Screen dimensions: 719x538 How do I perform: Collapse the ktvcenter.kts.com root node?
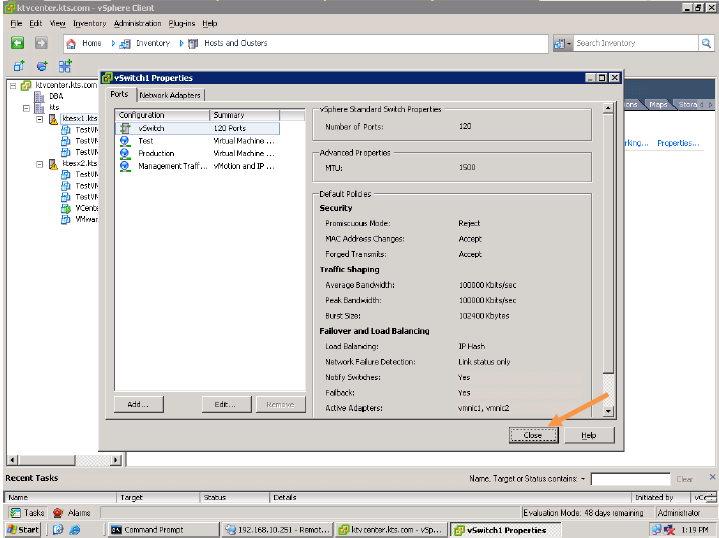tap(13, 85)
